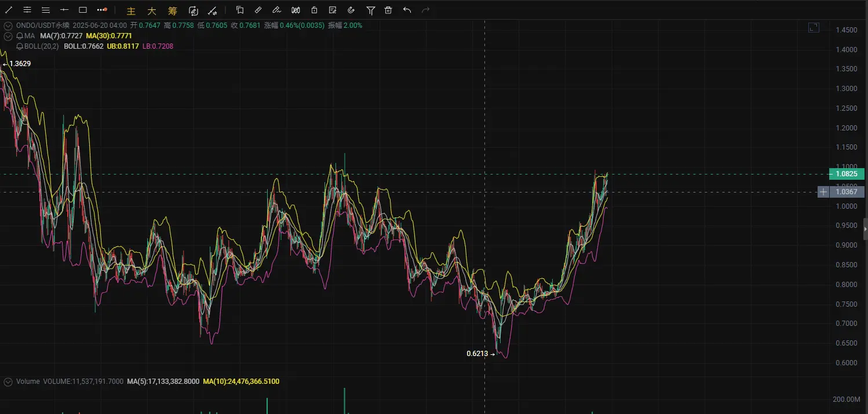Image resolution: width=868 pixels, height=414 pixels.
Task: Click the 1.0367 crosshair price label
Action: (x=848, y=192)
